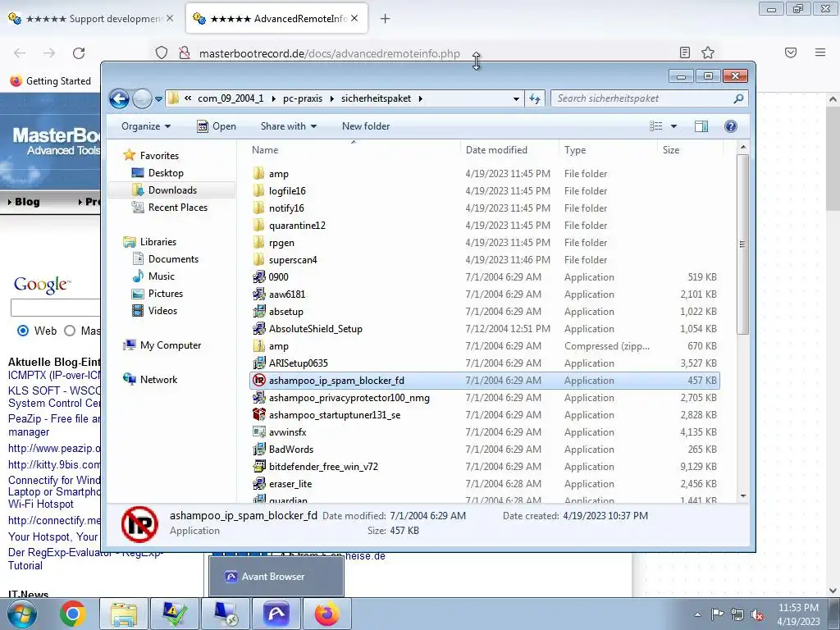Screen dimensions: 840x630
Task: Toggle the preview pane icon
Action: (701, 126)
